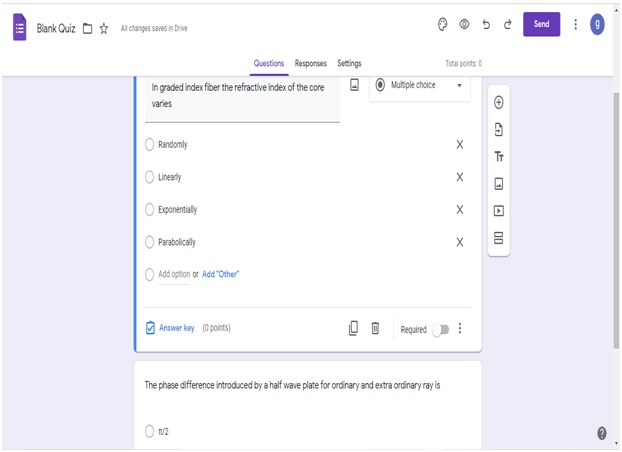Click the undo arrow icon
The width and height of the screenshot is (622, 452).
[x=486, y=24]
